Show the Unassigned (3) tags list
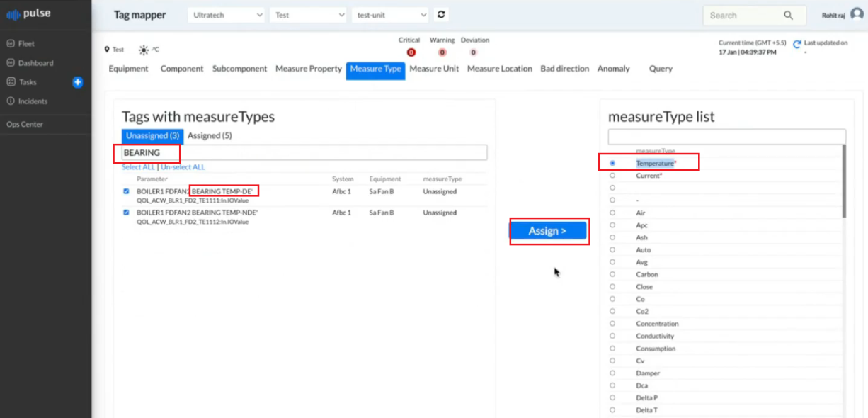 coord(152,136)
